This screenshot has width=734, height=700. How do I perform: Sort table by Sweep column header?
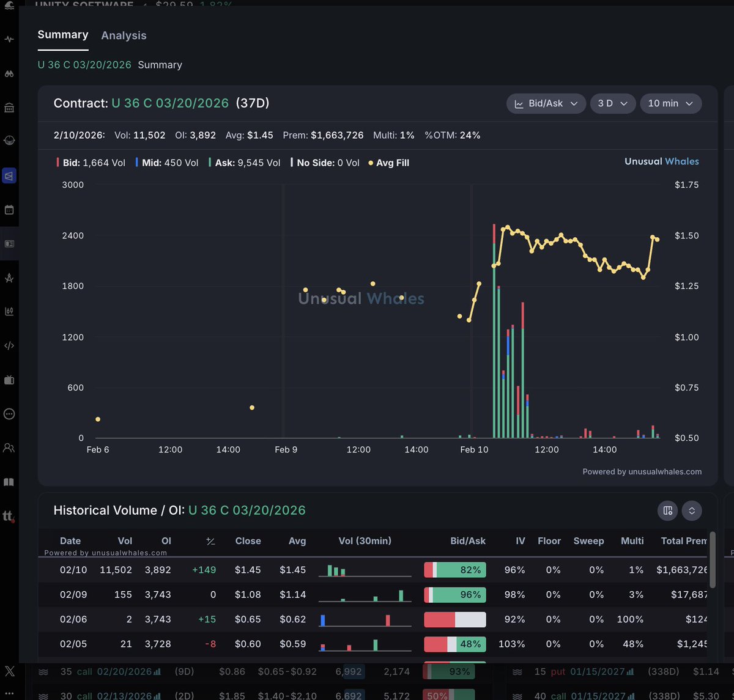(588, 540)
